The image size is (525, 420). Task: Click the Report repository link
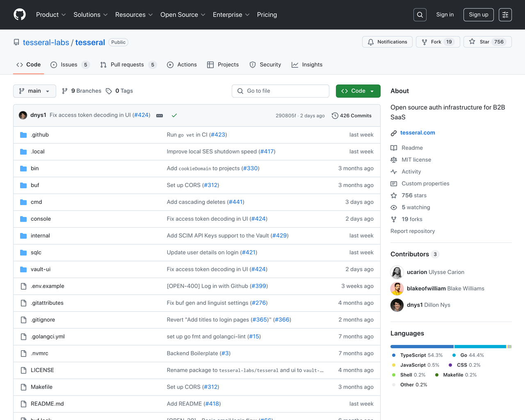click(413, 231)
